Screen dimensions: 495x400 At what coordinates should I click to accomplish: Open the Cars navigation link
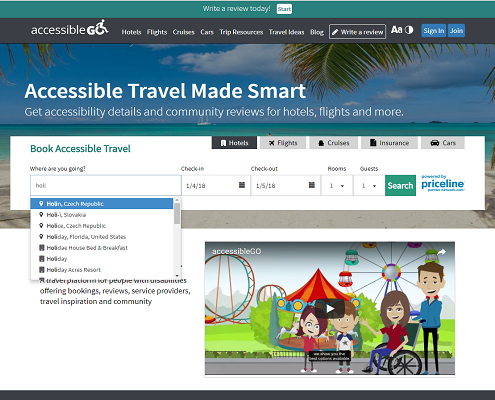pos(207,32)
